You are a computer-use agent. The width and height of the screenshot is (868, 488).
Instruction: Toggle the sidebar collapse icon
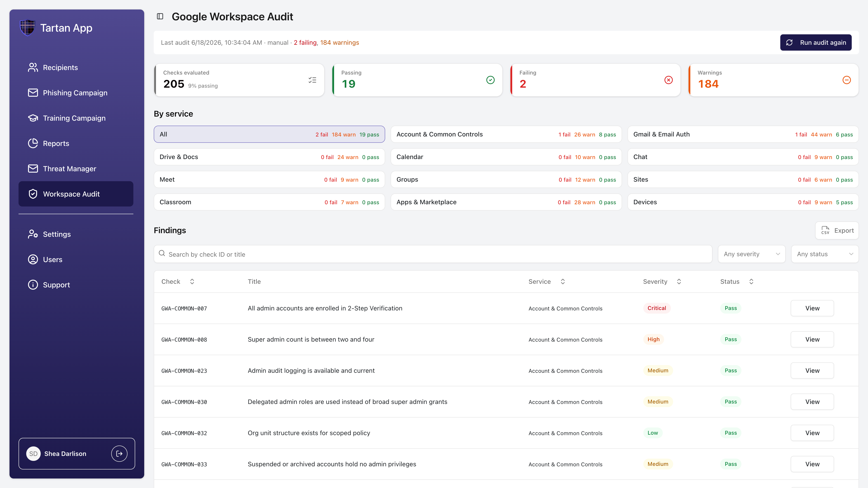(160, 16)
